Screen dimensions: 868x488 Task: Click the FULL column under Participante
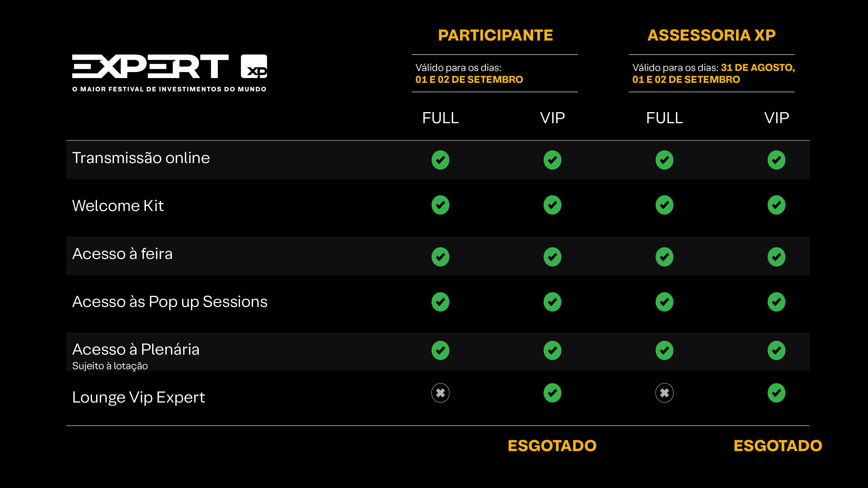pyautogui.click(x=441, y=118)
